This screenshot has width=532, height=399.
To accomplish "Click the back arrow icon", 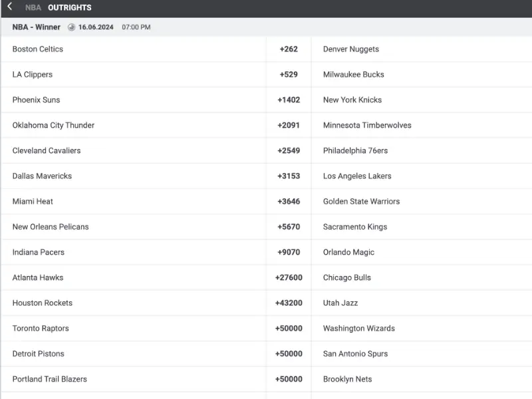I will coord(10,7).
